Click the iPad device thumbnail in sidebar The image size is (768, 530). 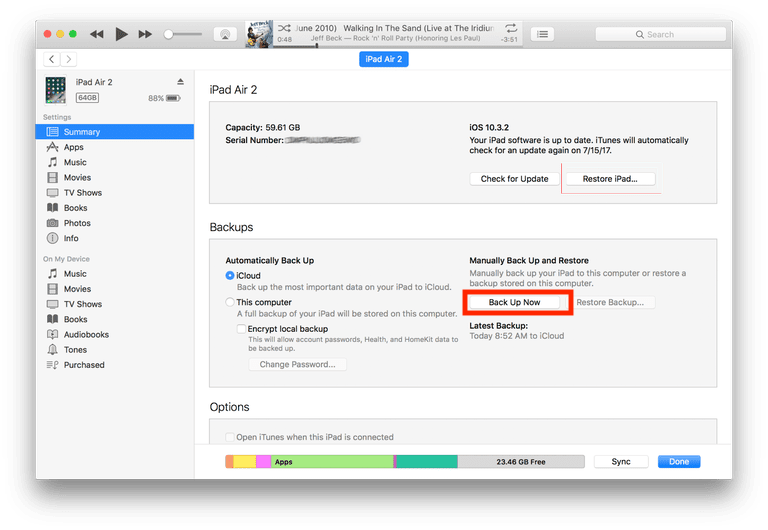55,90
